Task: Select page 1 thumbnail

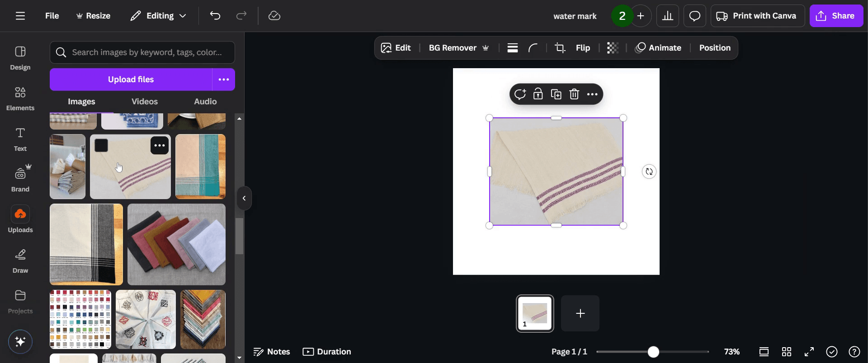Action: (x=535, y=314)
